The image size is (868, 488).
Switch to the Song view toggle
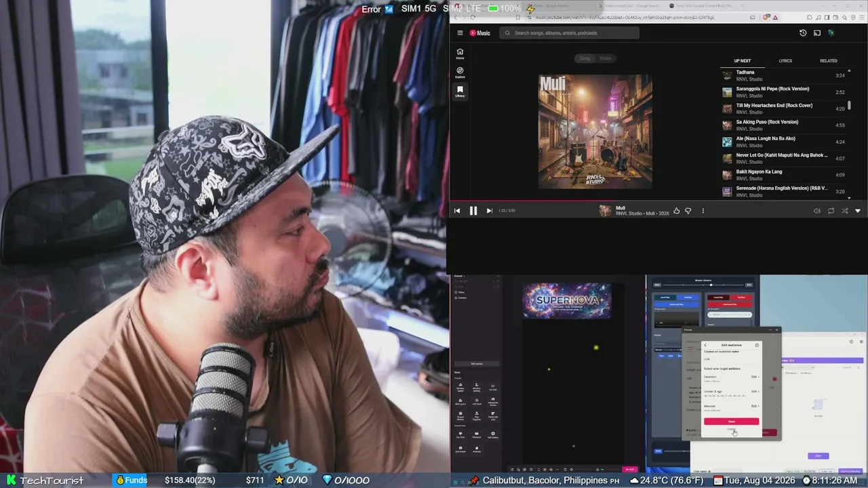[x=585, y=58]
